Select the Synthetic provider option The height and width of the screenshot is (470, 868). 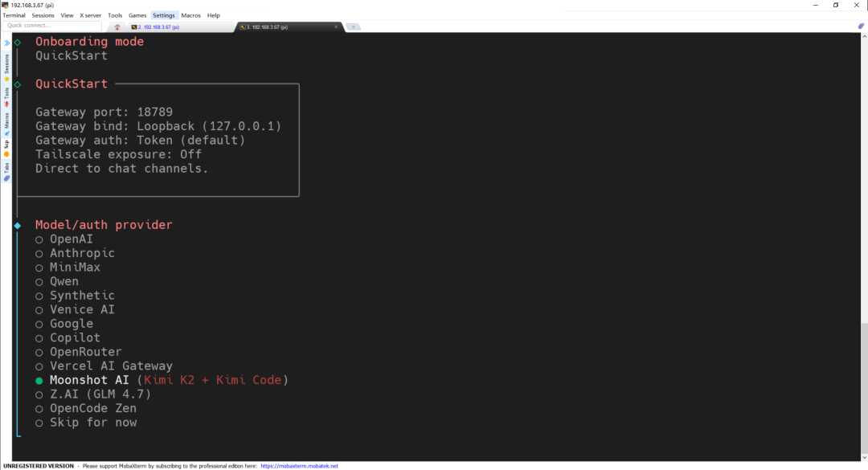click(75, 296)
